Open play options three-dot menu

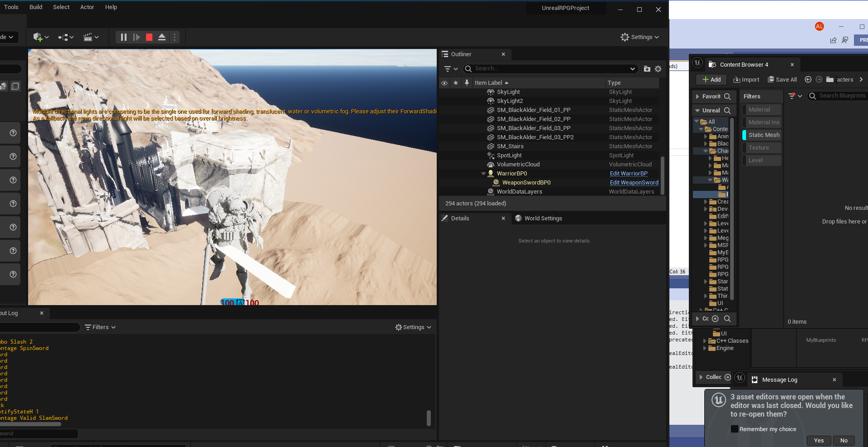tap(175, 37)
